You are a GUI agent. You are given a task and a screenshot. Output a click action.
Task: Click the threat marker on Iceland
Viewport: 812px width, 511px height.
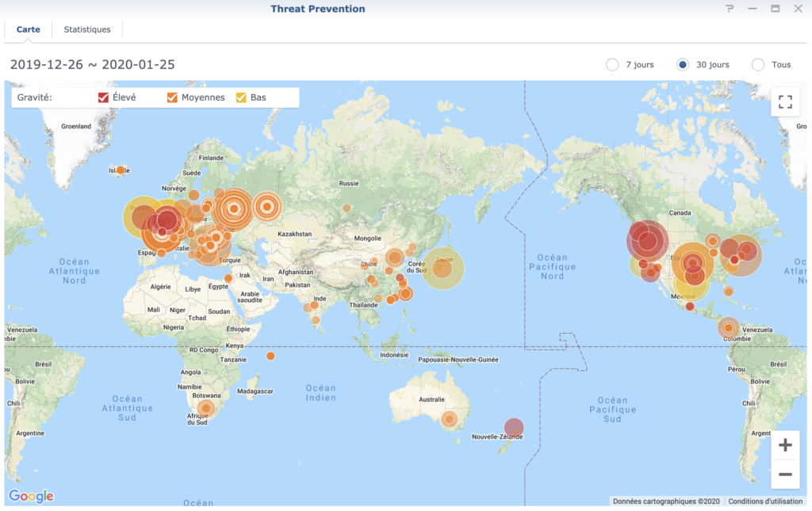tap(120, 170)
